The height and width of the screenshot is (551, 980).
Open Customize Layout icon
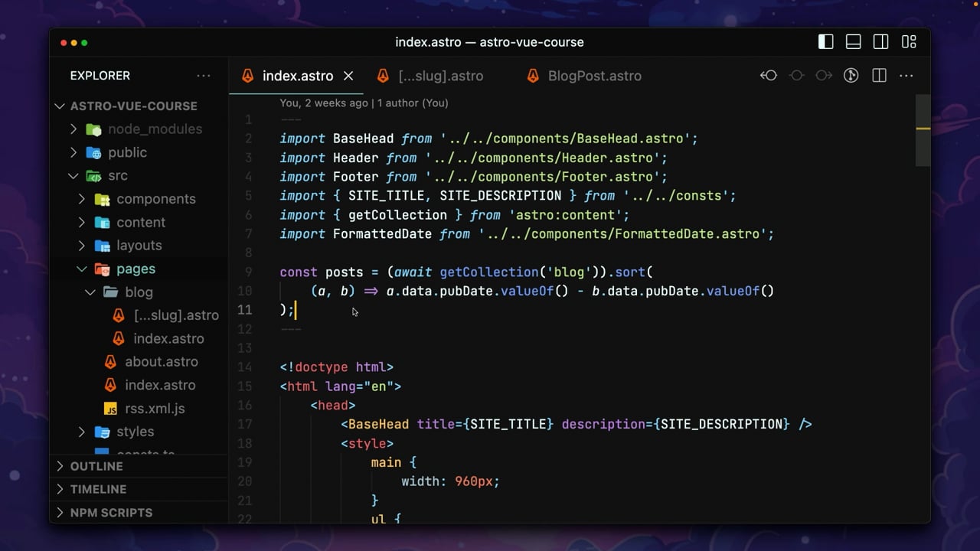[x=909, y=42]
